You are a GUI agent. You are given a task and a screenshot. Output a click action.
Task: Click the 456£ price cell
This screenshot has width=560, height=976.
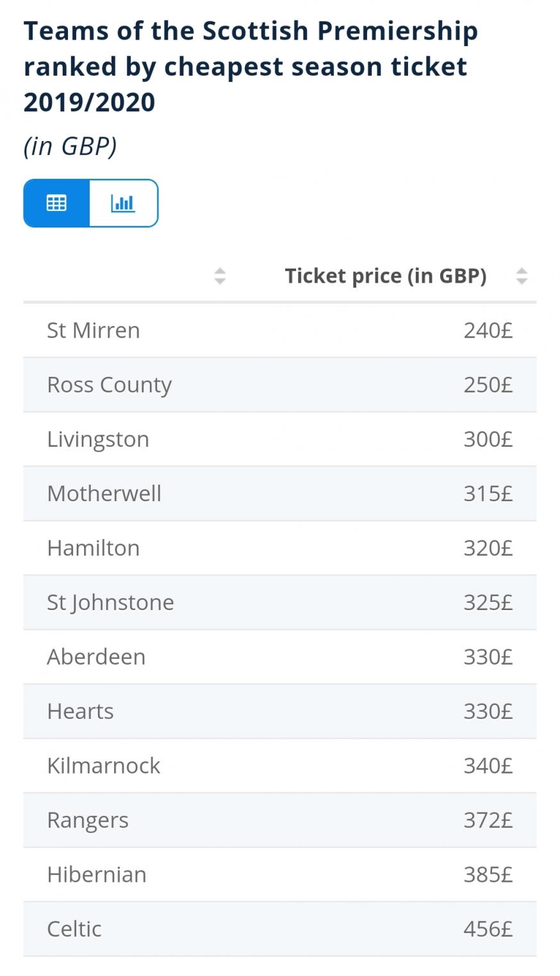click(488, 929)
